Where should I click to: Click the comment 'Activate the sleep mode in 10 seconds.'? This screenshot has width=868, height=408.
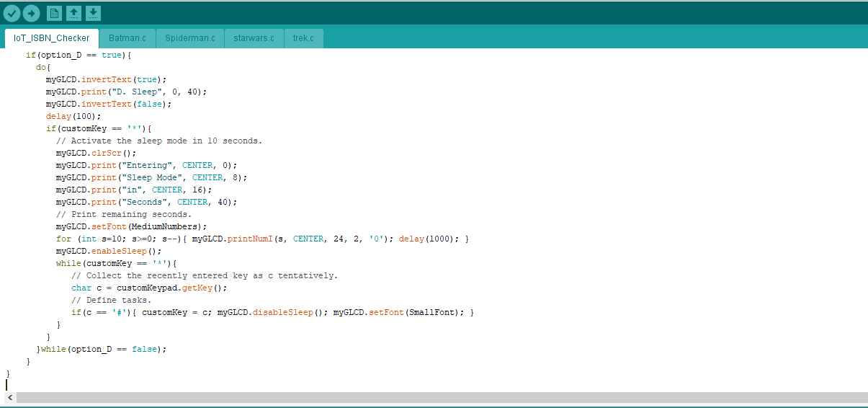159,141
